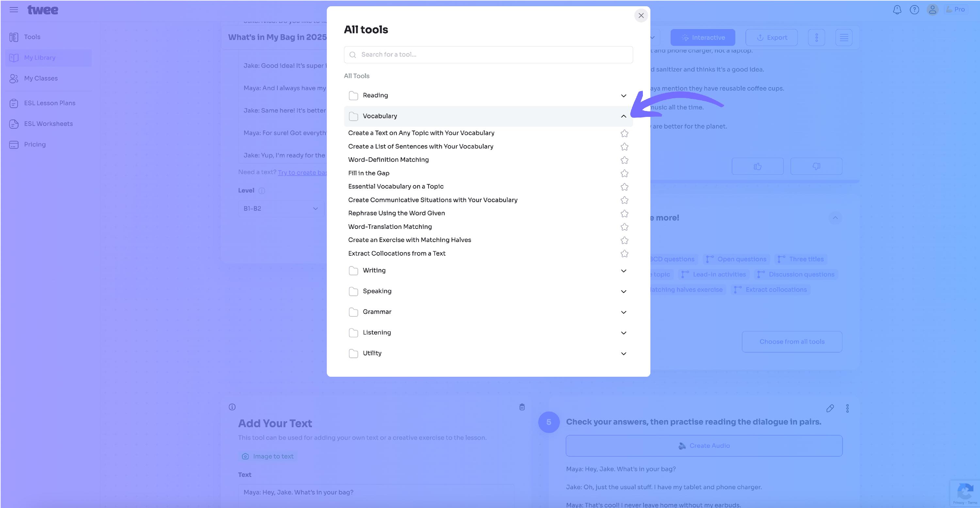Click the Listening folder icon
980x508 pixels.
353,333
